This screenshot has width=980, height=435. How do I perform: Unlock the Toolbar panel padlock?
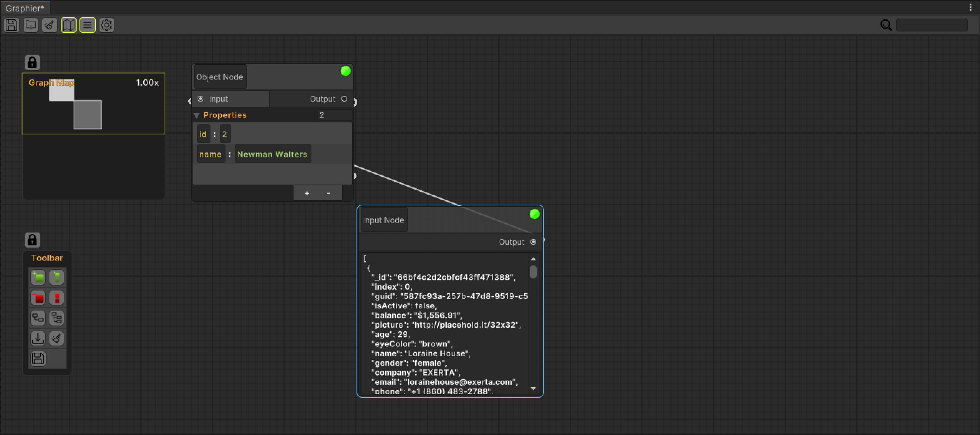(x=32, y=240)
